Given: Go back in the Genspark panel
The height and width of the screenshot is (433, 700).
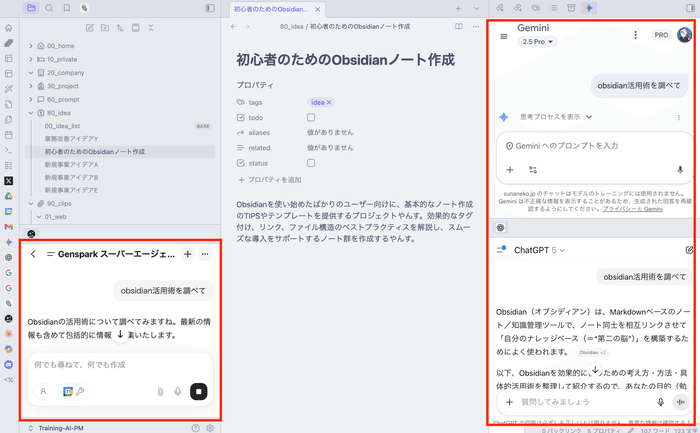Looking at the screenshot, I should [33, 254].
